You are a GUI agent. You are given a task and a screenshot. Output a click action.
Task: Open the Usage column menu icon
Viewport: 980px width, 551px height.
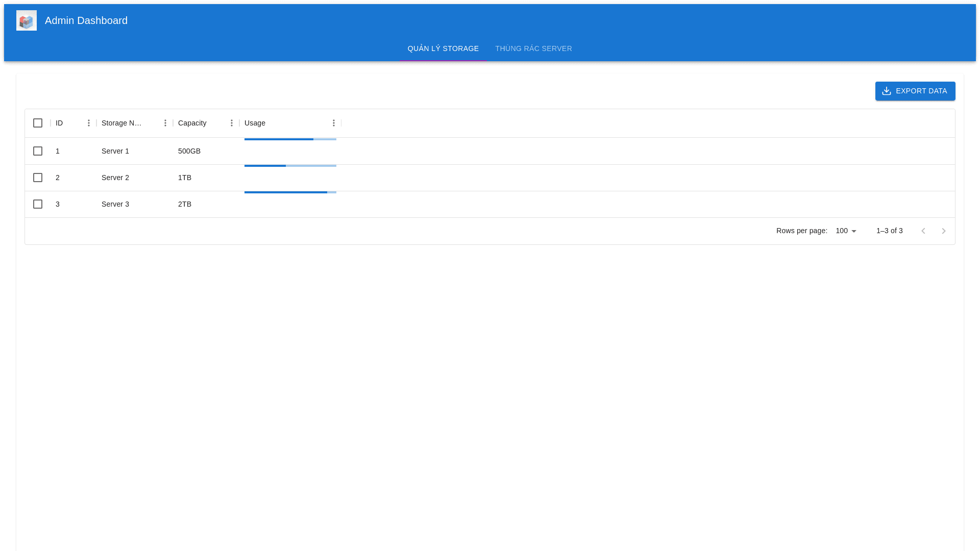334,123
